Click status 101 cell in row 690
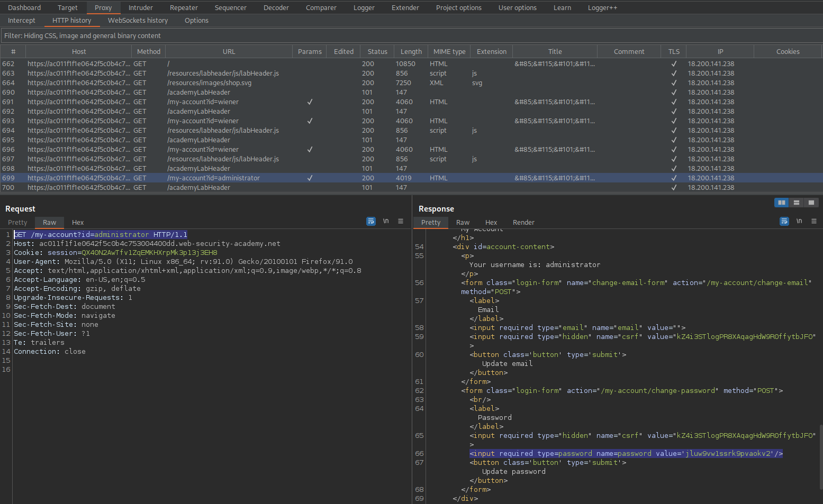The width and height of the screenshot is (823, 504). (368, 92)
